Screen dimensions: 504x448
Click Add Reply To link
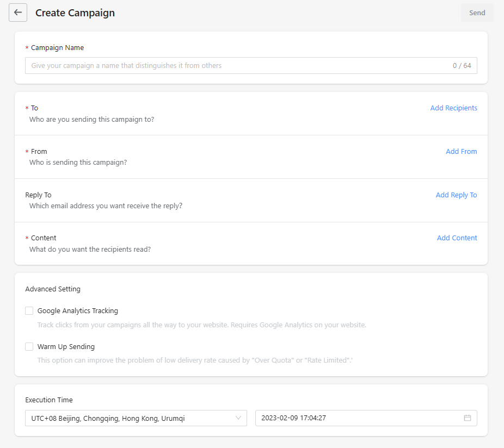[x=456, y=195]
